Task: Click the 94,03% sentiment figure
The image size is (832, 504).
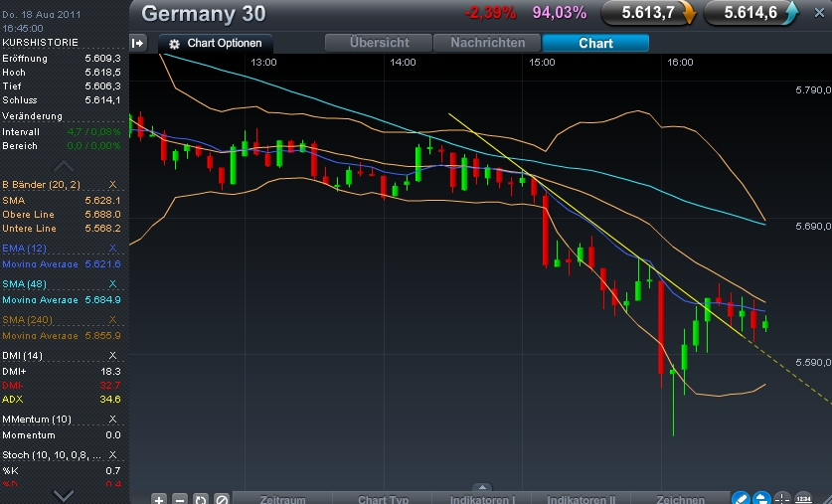Action: (x=560, y=13)
